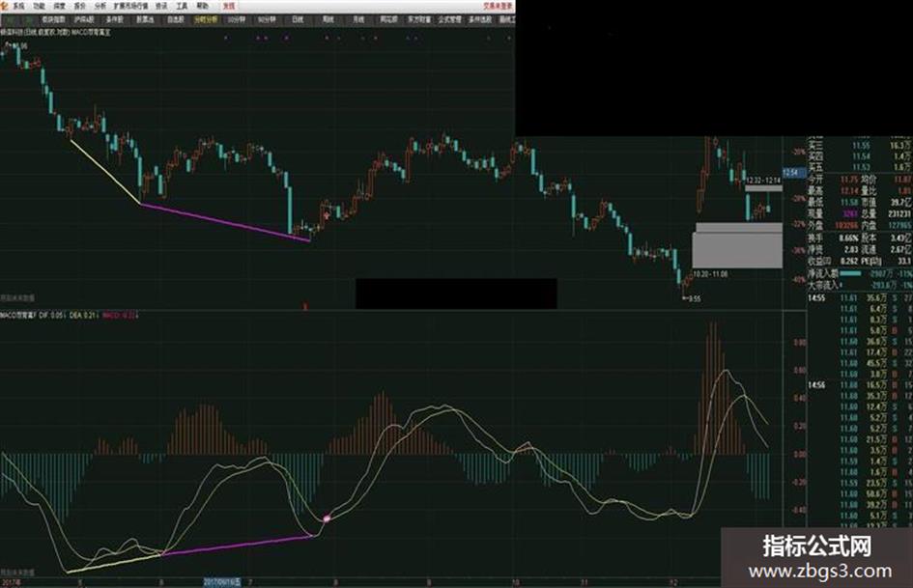Switch to the 15分钟 period
The width and height of the screenshot is (913, 588).
(x=237, y=19)
